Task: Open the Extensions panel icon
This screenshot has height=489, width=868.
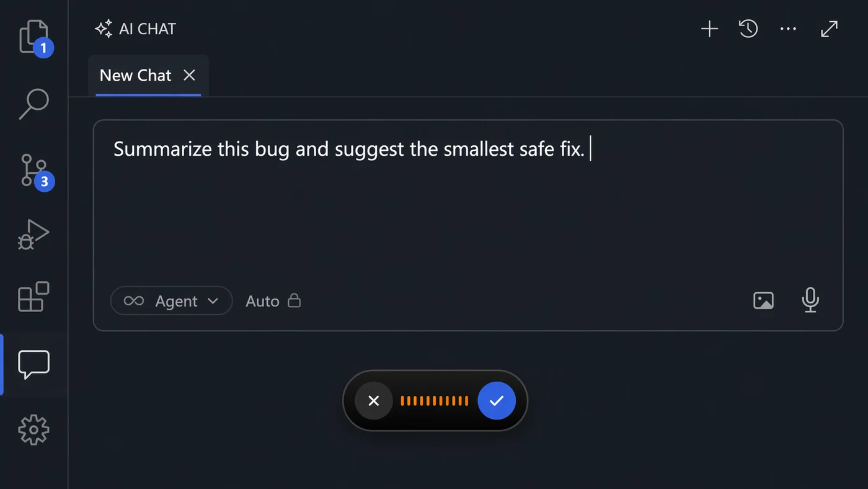Action: click(34, 298)
